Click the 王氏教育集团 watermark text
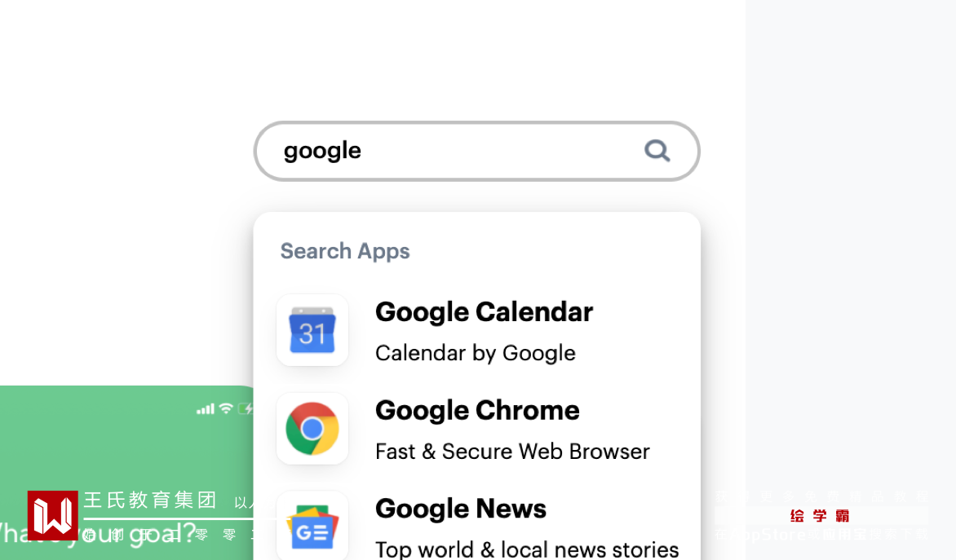 coord(151,500)
